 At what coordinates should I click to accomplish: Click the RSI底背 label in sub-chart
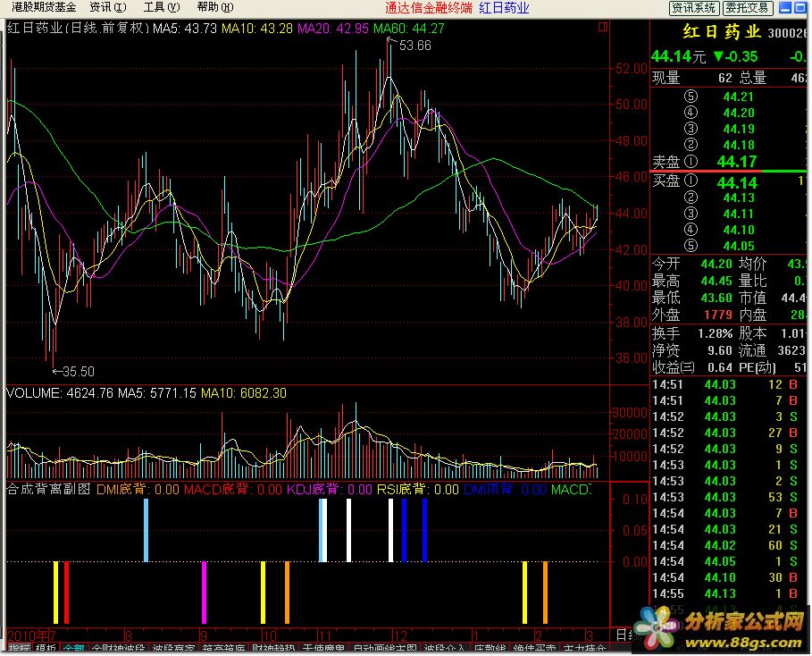coord(418,489)
